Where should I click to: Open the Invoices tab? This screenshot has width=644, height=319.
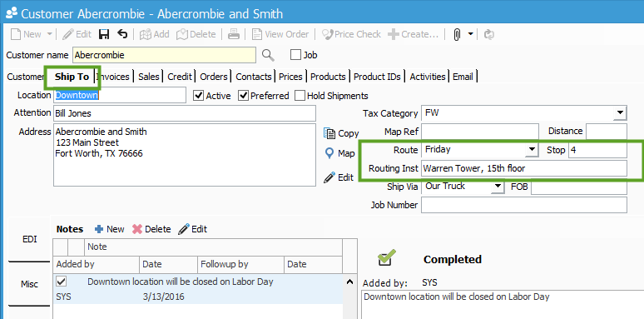(114, 77)
